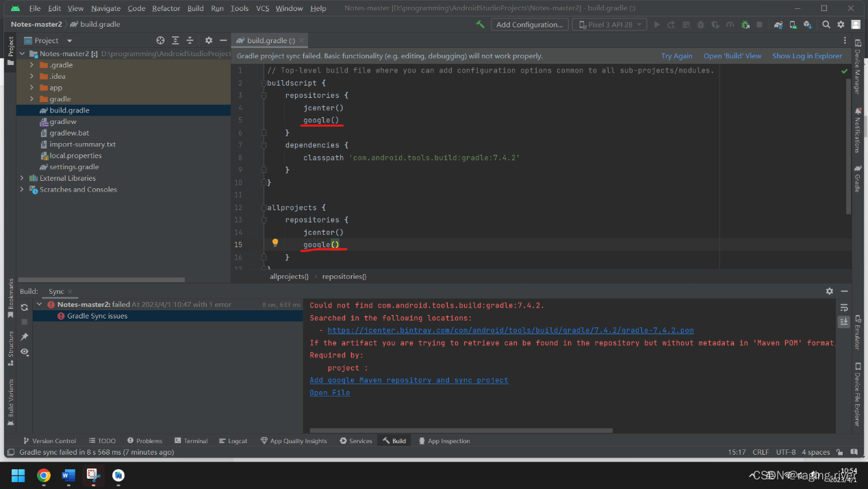868x489 pixels.
Task: Open the Navigate menu
Action: click(105, 8)
